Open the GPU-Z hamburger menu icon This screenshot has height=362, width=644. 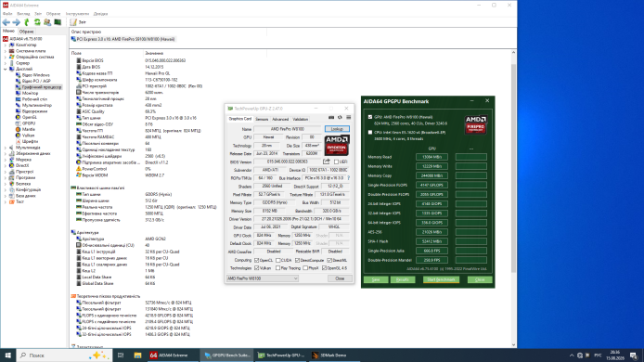coord(348,118)
